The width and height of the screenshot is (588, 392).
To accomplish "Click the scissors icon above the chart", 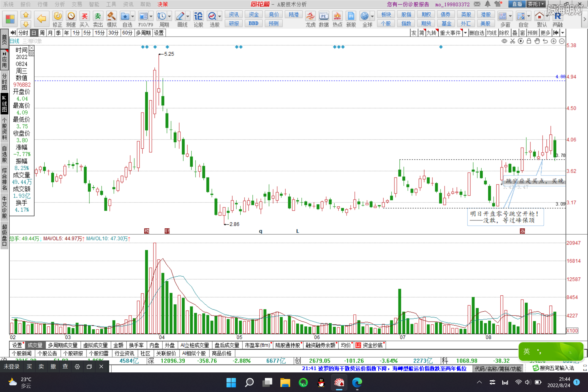I will [513, 41].
